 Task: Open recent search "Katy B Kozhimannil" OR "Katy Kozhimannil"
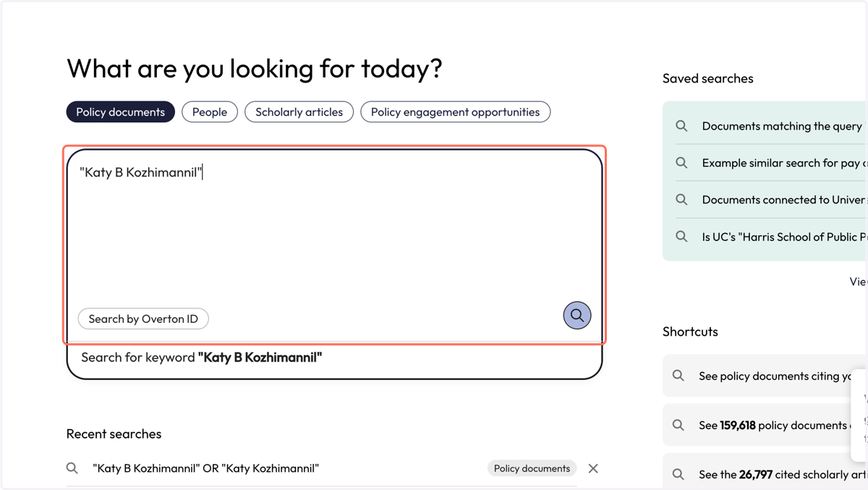(x=206, y=468)
